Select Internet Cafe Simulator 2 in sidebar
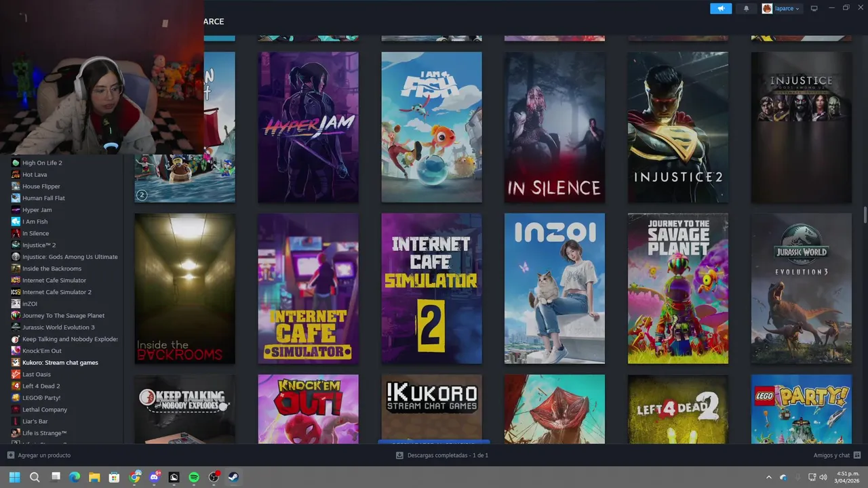The width and height of the screenshot is (868, 488). pos(56,292)
